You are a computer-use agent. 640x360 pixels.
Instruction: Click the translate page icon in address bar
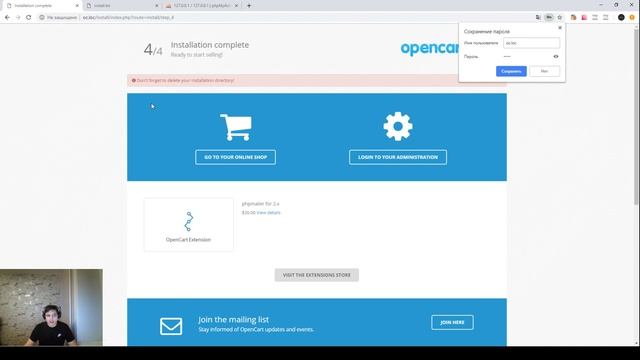(x=538, y=18)
